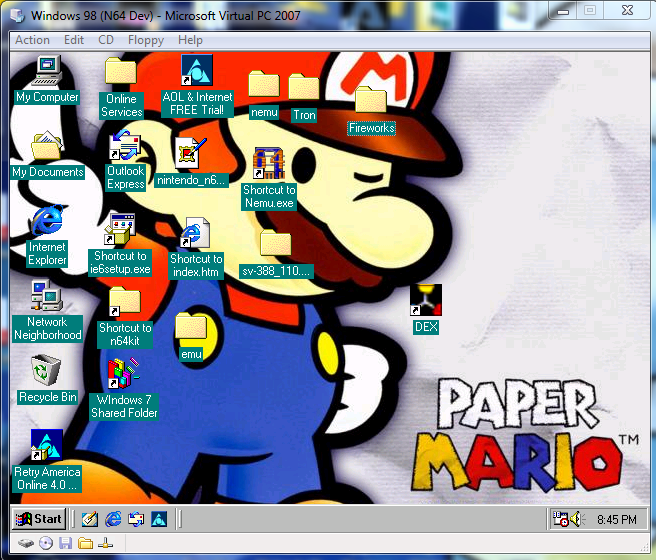Open the Floppy menu
The height and width of the screenshot is (560, 656).
(x=146, y=40)
